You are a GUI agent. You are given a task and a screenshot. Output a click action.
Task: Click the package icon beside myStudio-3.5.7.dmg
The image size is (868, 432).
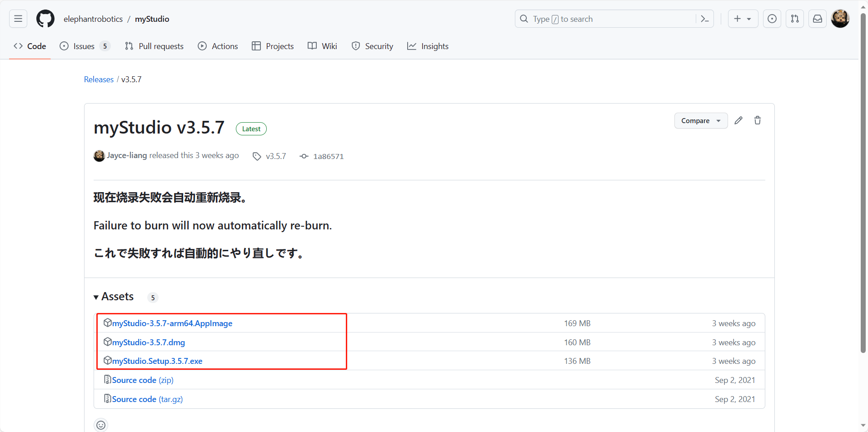tap(108, 342)
